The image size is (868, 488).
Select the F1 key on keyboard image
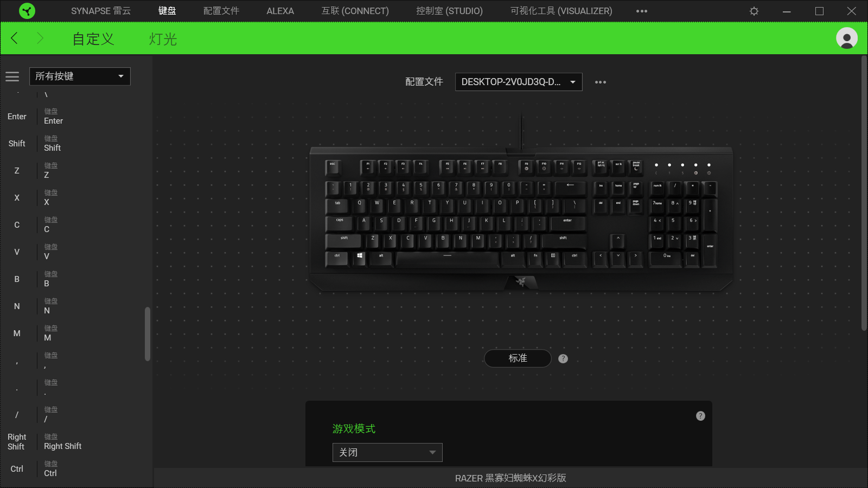[x=368, y=166]
